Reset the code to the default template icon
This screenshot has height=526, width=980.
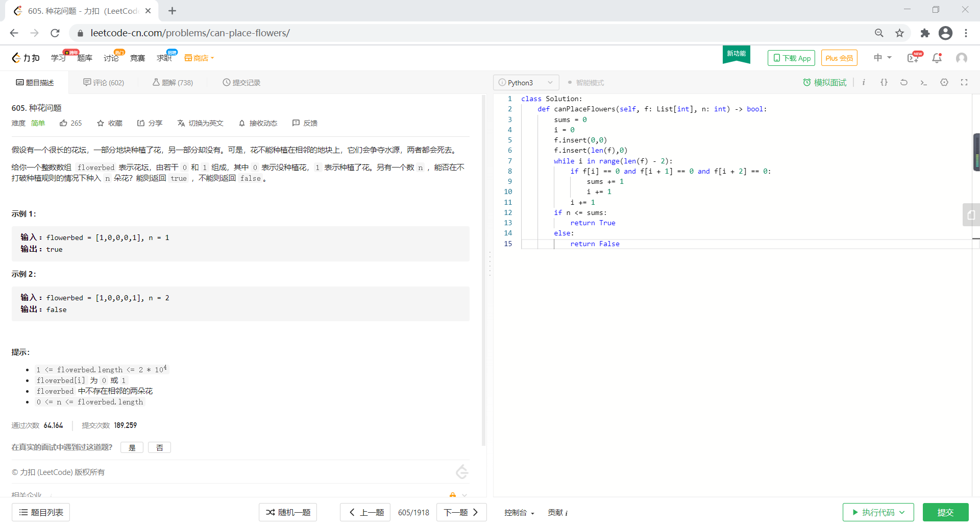click(904, 82)
